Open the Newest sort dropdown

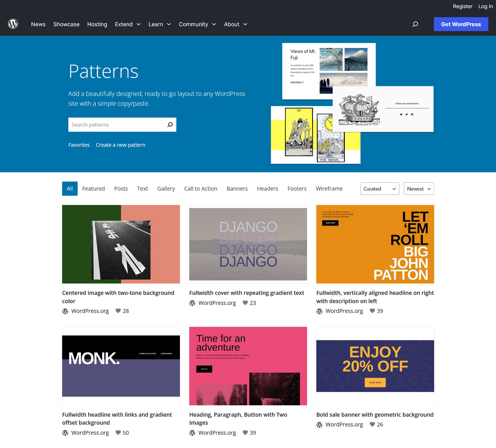pyautogui.click(x=418, y=189)
